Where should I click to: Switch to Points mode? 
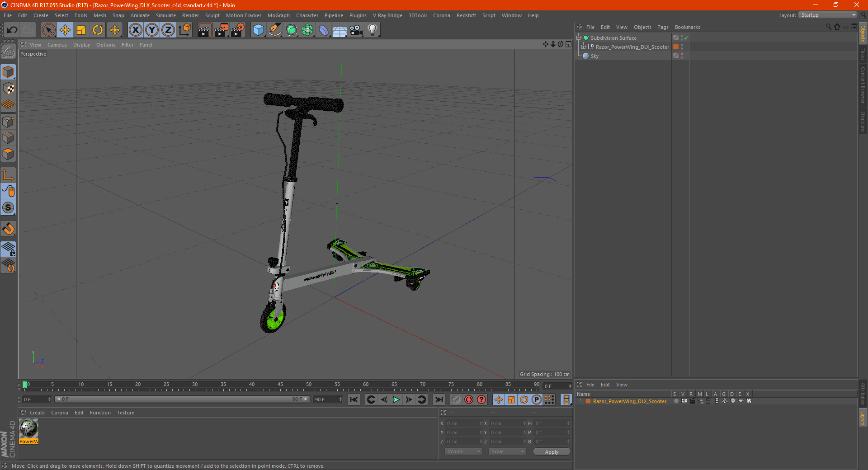(8, 122)
